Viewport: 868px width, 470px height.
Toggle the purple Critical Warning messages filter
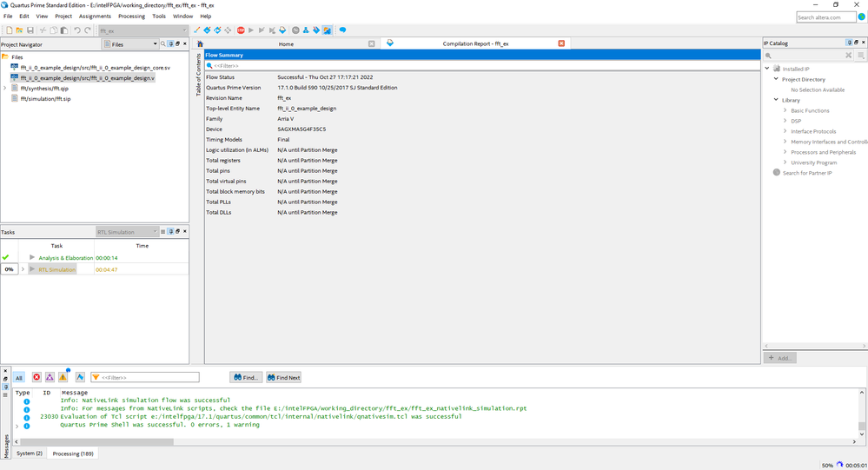(x=50, y=377)
